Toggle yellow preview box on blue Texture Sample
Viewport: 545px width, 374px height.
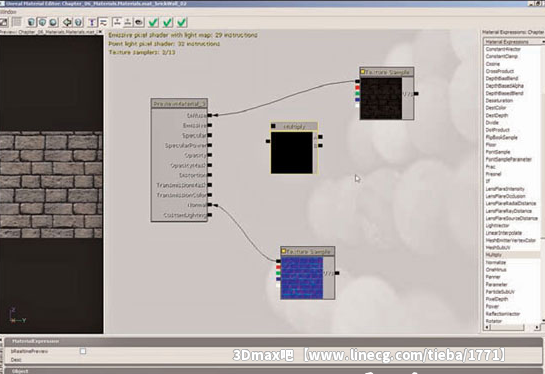point(283,251)
